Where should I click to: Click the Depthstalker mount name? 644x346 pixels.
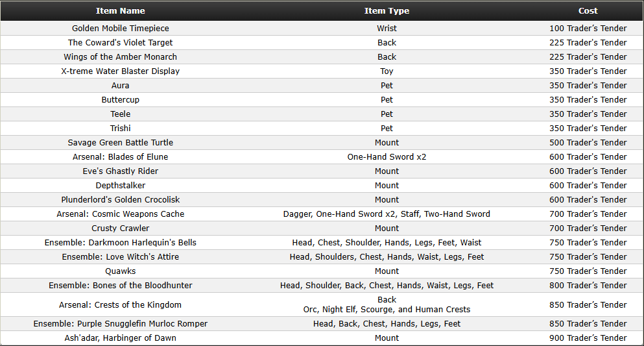[121, 185]
